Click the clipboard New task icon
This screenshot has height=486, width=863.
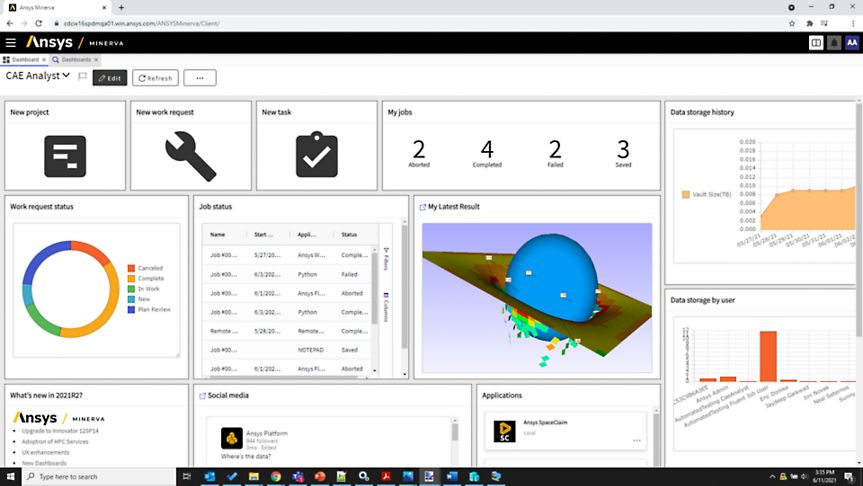pos(316,155)
